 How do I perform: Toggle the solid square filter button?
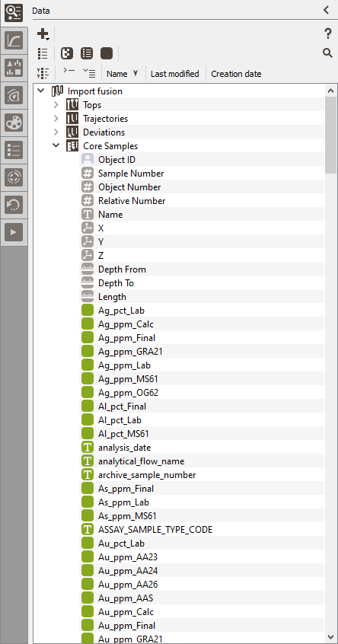(x=107, y=53)
